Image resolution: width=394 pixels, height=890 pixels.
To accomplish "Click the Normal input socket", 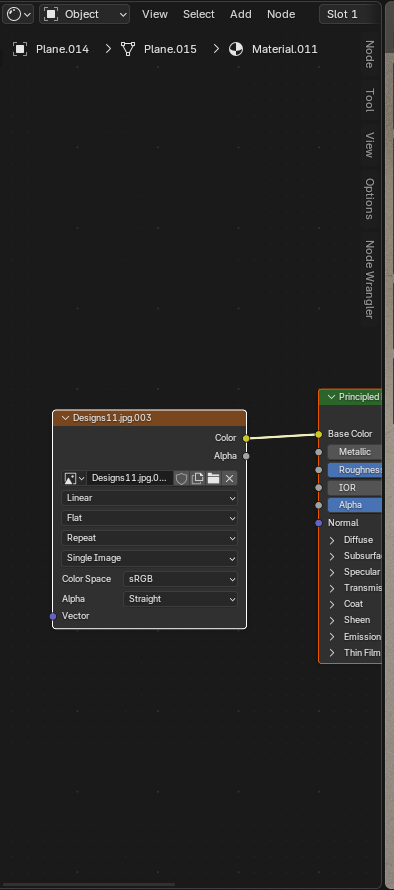I will 318,523.
